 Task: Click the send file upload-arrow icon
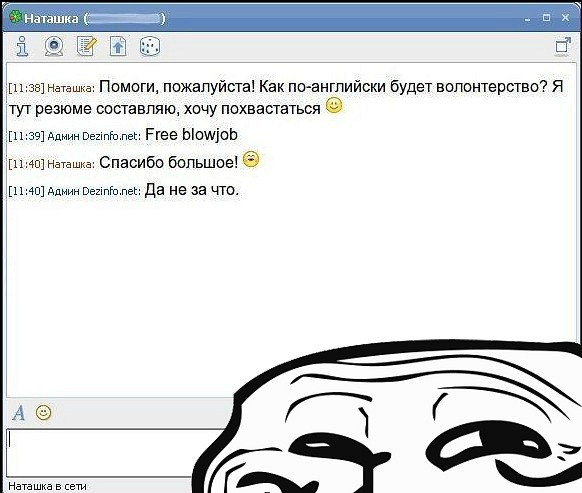click(x=118, y=46)
